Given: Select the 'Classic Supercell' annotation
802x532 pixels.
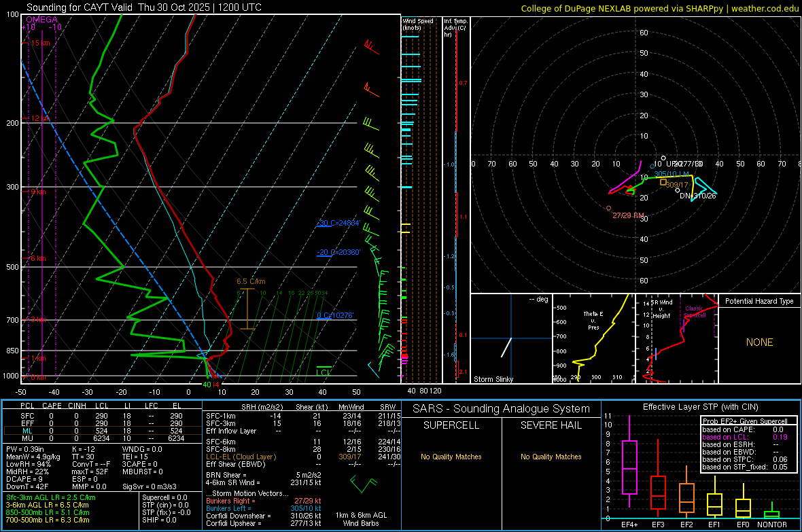Looking at the screenshot, I should (695, 312).
